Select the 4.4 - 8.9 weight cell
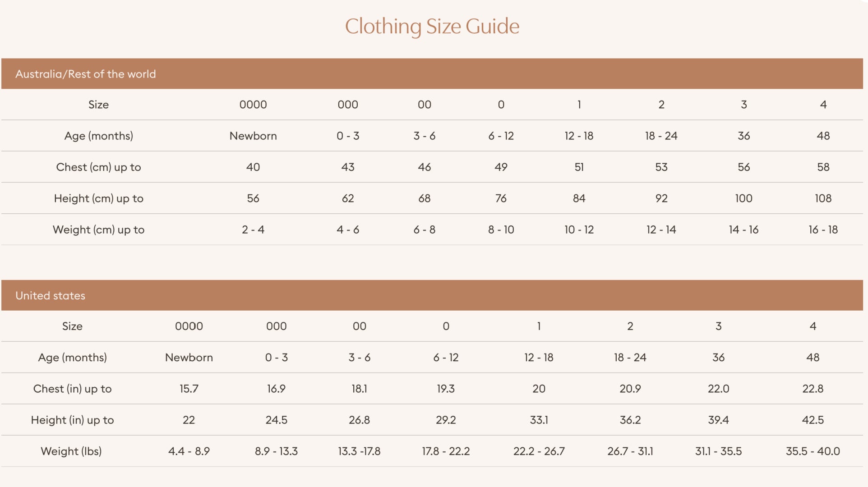The height and width of the screenshot is (487, 868). click(189, 451)
